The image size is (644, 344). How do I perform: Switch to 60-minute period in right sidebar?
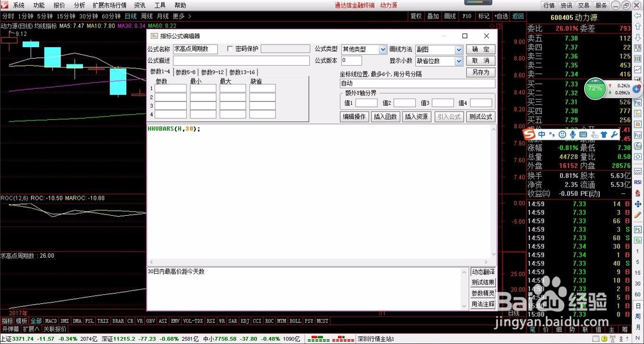(638, 294)
